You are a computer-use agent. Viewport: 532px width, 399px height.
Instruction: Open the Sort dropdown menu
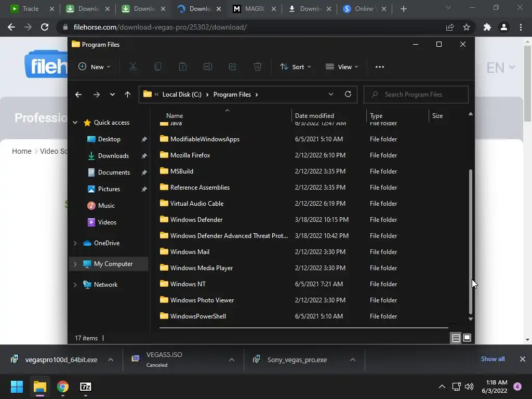295,67
